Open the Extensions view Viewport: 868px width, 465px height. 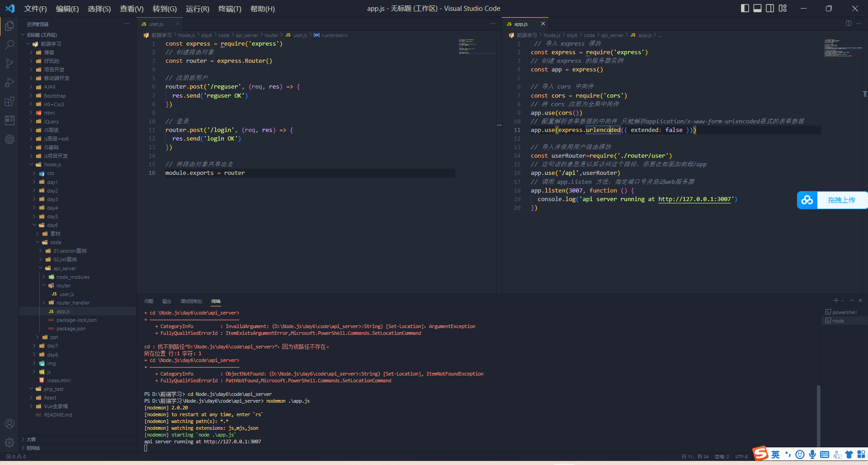coord(9,102)
